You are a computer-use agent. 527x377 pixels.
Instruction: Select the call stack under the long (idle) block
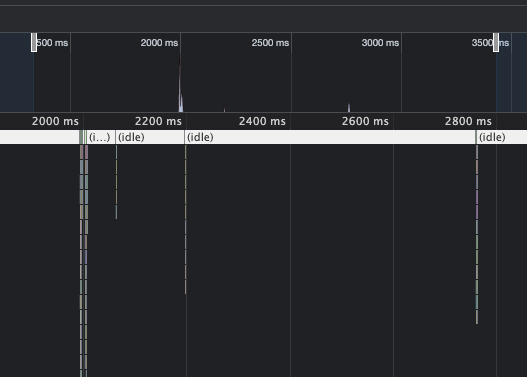(x=186, y=219)
